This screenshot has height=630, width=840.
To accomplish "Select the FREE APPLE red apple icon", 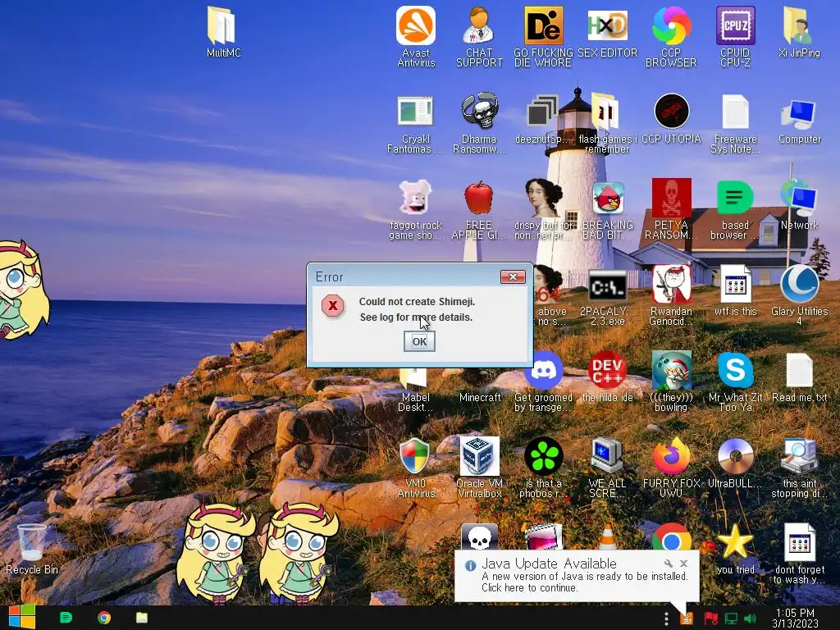I will point(479,210).
